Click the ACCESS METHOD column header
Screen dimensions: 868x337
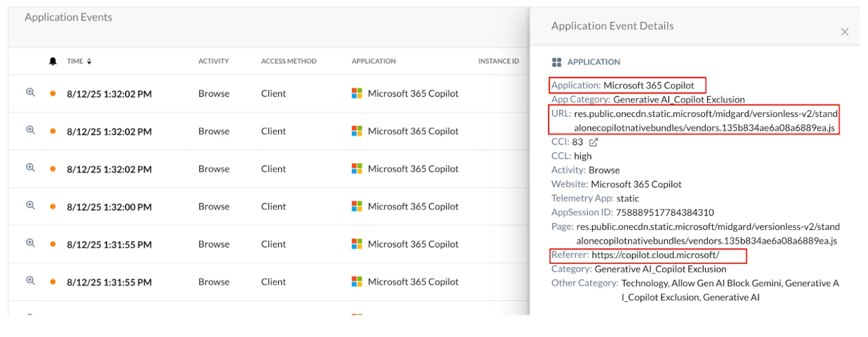coord(288,61)
